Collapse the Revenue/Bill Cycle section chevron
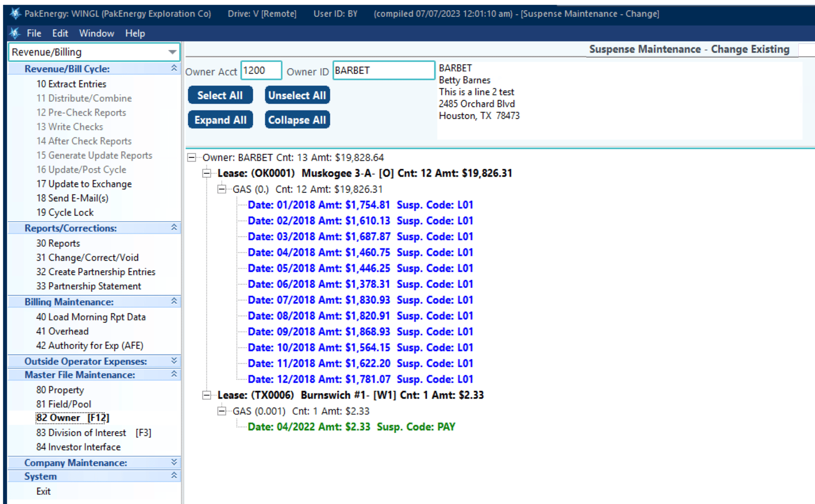Screen dimensions: 815x504 point(173,68)
